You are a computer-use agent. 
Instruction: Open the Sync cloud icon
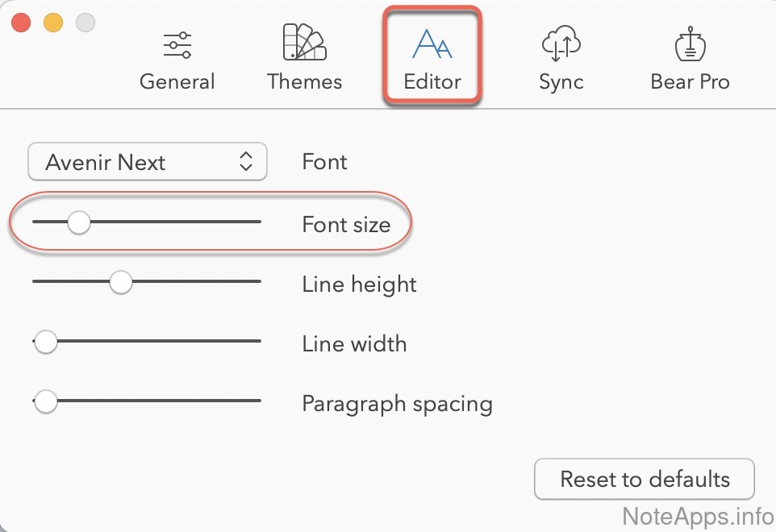coord(561,43)
